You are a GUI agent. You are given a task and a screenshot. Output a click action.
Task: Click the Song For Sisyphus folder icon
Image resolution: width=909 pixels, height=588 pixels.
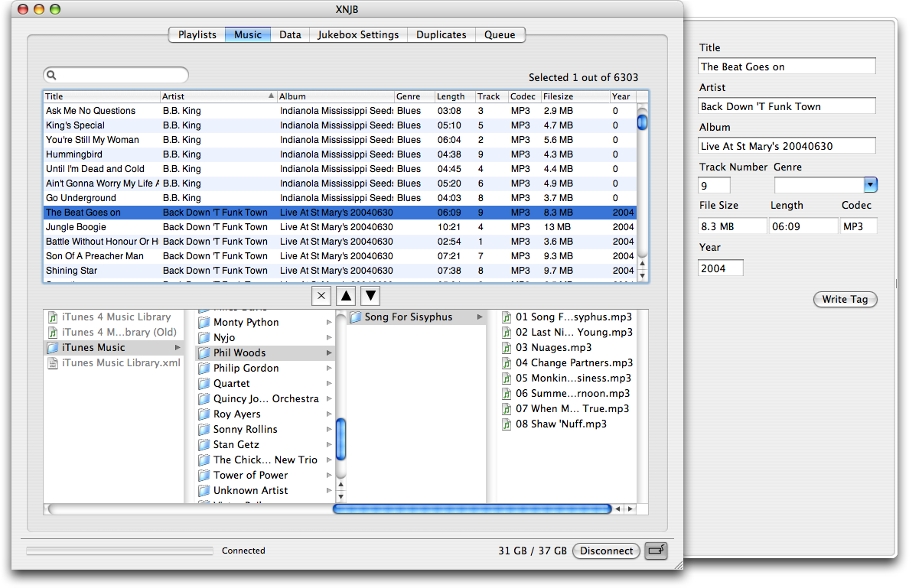pyautogui.click(x=356, y=317)
